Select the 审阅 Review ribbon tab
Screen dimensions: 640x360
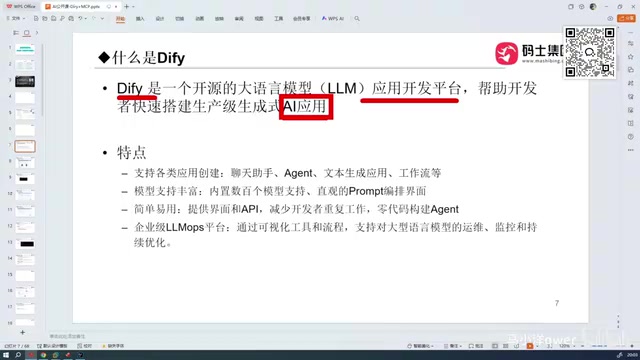(x=239, y=19)
